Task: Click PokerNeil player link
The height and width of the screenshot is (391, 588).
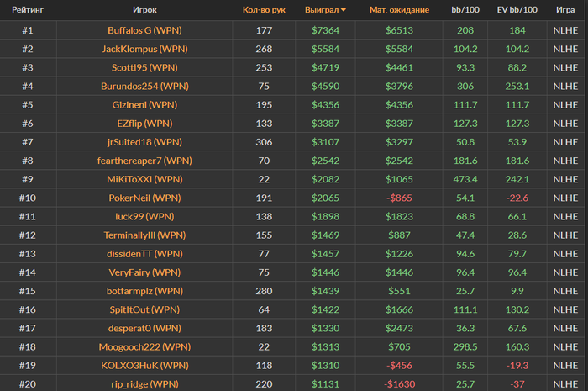Action: point(144,198)
